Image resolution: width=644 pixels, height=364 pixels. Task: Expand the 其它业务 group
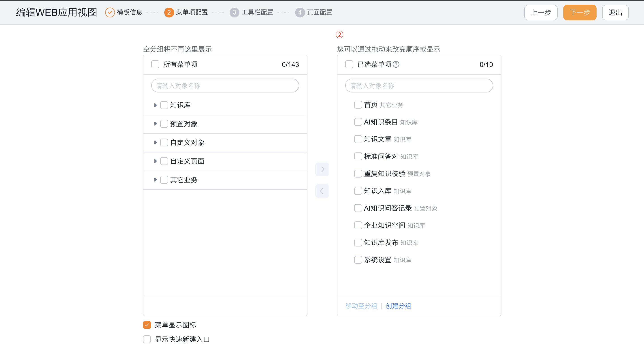click(x=155, y=180)
